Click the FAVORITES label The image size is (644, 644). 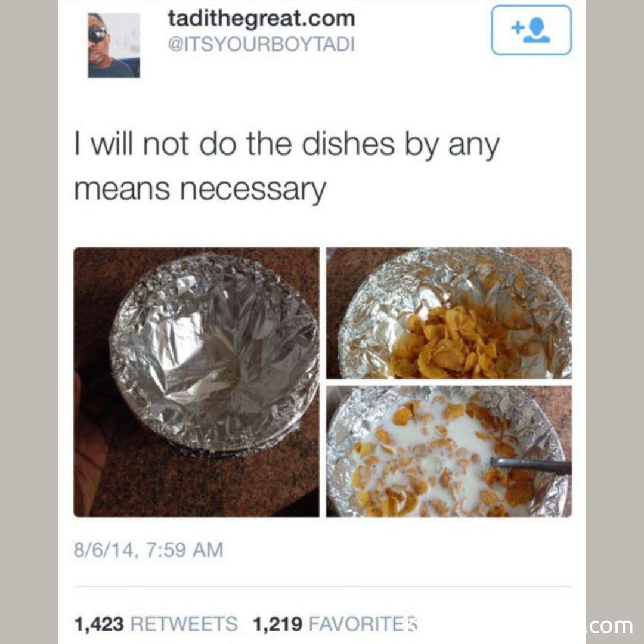[363, 624]
